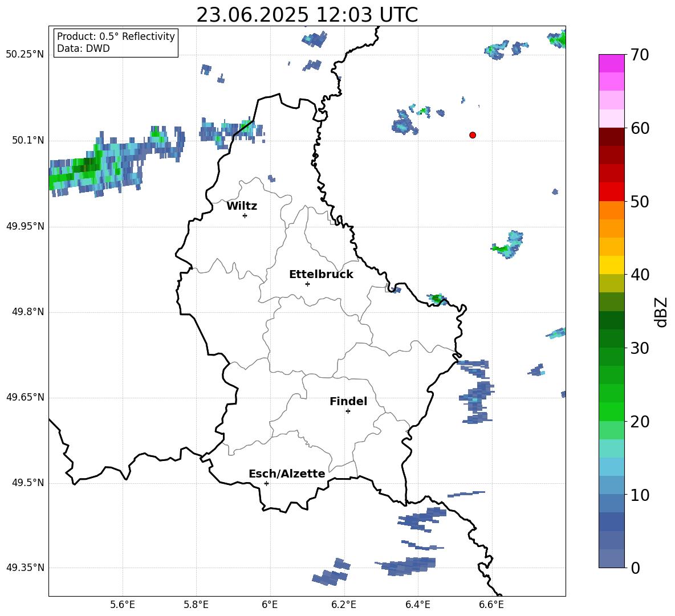Click the 49.8°N latitude label
Viewport: 675px width, 616px height.
pyautogui.click(x=28, y=312)
